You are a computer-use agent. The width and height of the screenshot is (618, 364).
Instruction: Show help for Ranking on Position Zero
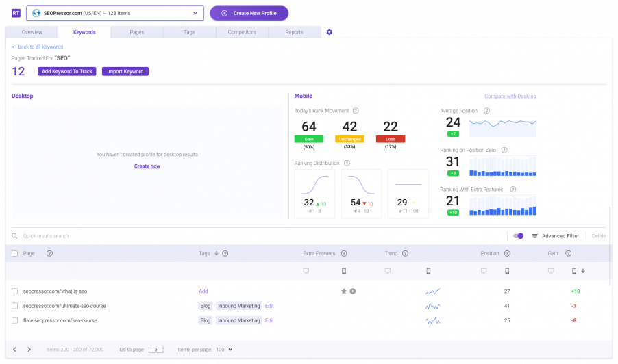pyautogui.click(x=504, y=150)
